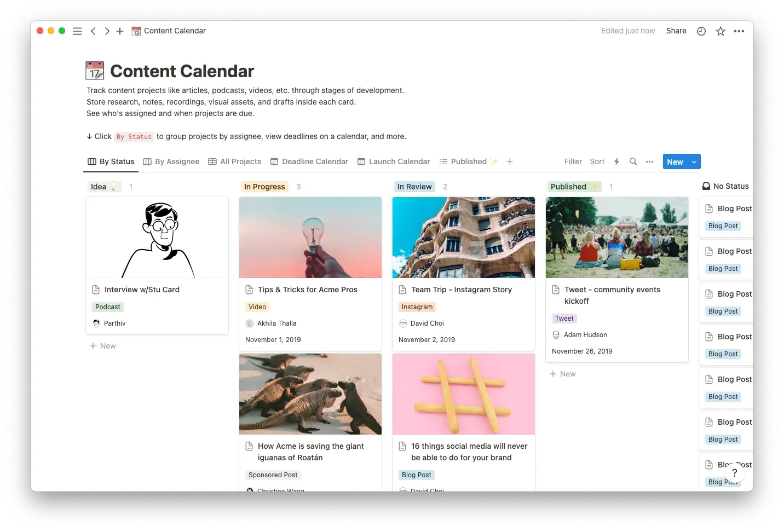Open the By Status grouping link in description

pyautogui.click(x=134, y=136)
